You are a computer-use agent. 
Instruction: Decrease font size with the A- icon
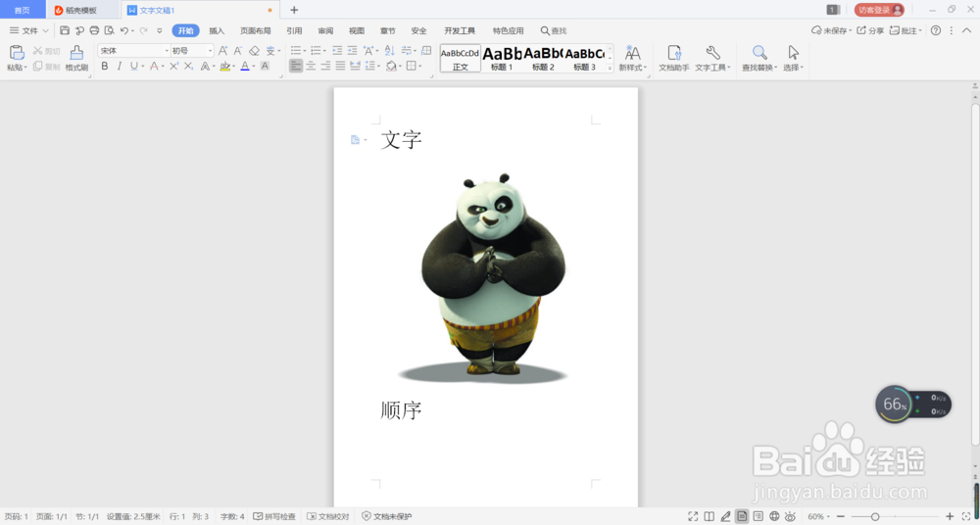[238, 51]
